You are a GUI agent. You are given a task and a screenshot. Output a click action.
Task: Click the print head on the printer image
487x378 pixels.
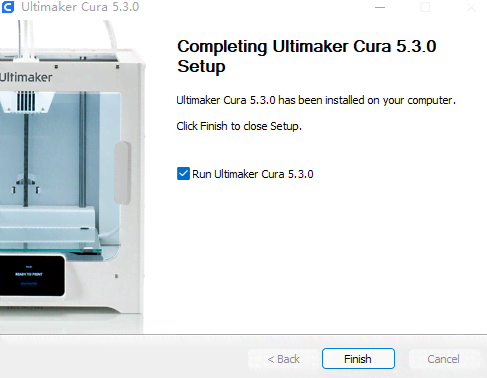[27, 102]
